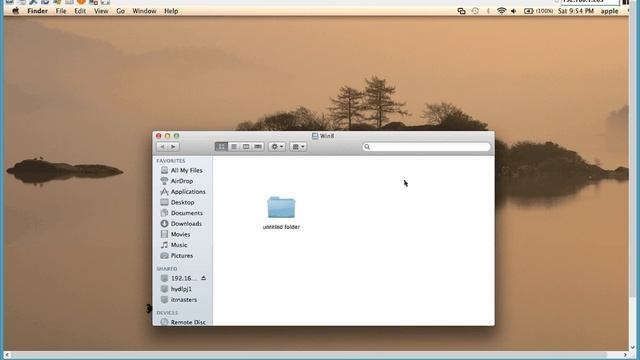This screenshot has width=640, height=360.
Task: Open the Help menu
Action: click(x=171, y=11)
